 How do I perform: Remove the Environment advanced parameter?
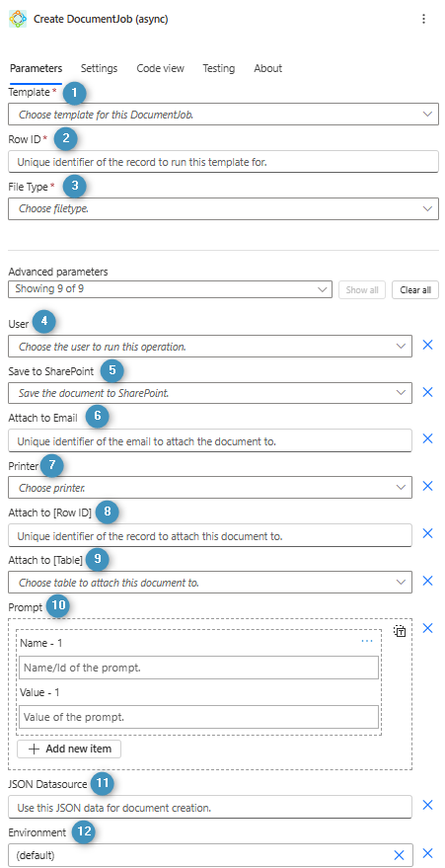pyautogui.click(x=427, y=853)
